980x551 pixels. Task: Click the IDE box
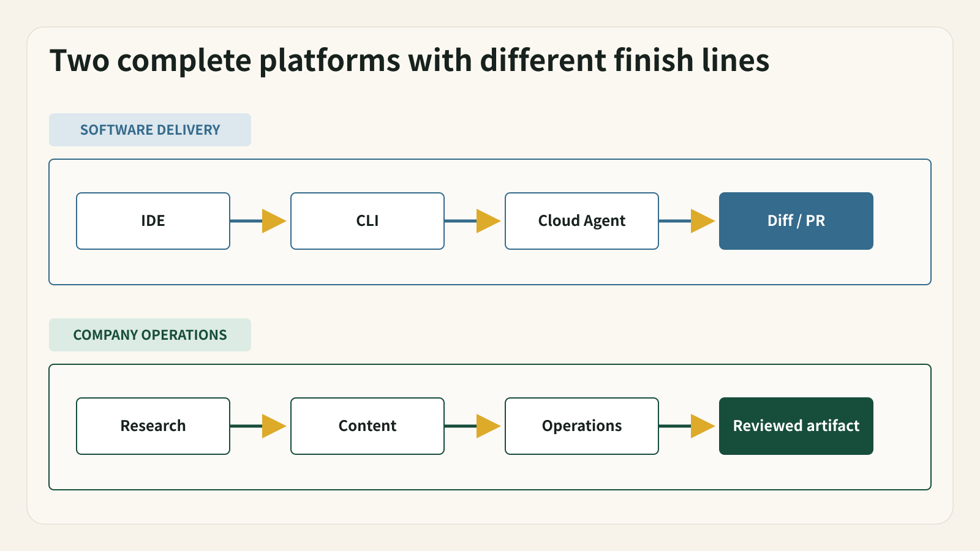coord(153,221)
